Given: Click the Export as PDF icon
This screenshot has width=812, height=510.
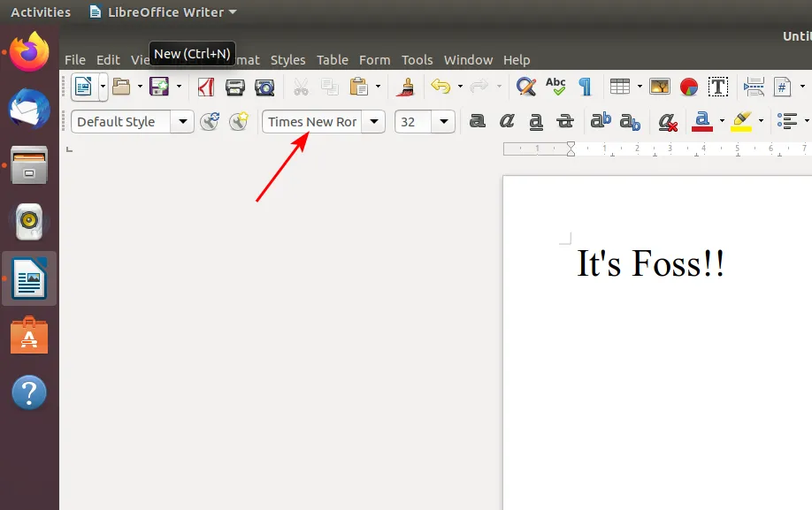Looking at the screenshot, I should click(x=206, y=87).
